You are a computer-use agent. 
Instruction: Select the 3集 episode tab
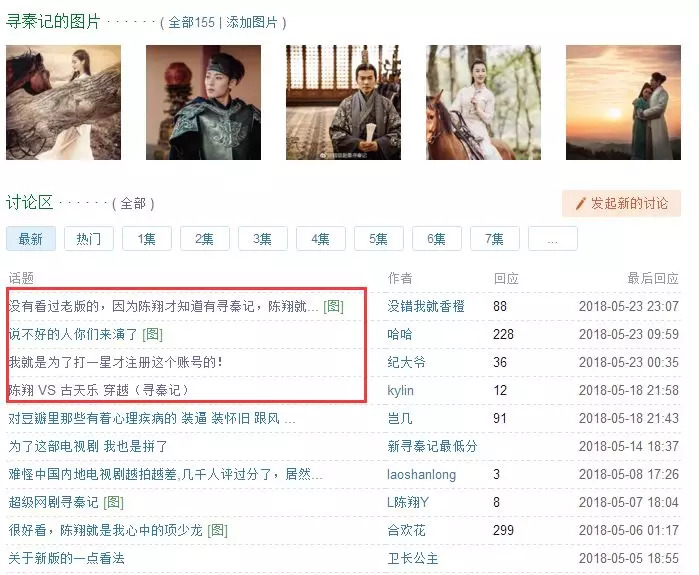263,239
